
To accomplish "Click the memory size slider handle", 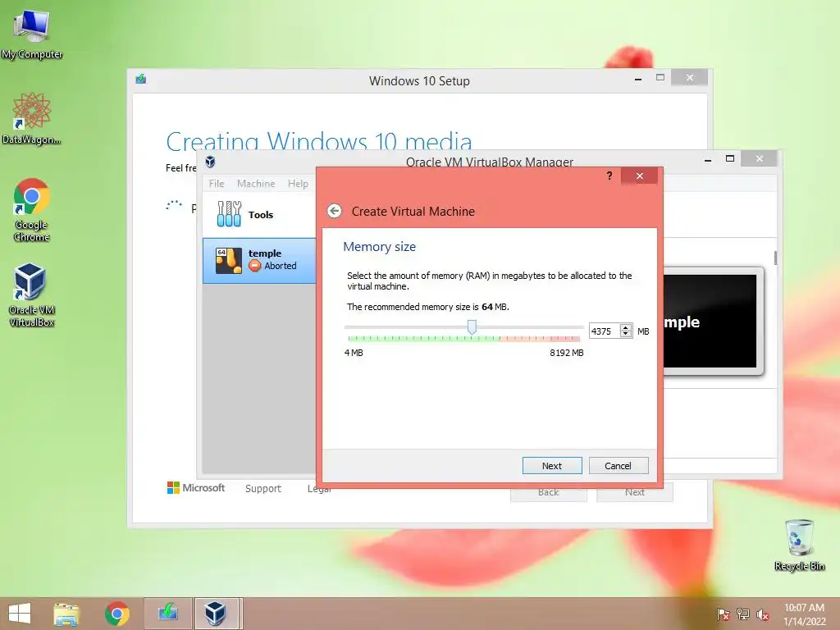I will 472,327.
